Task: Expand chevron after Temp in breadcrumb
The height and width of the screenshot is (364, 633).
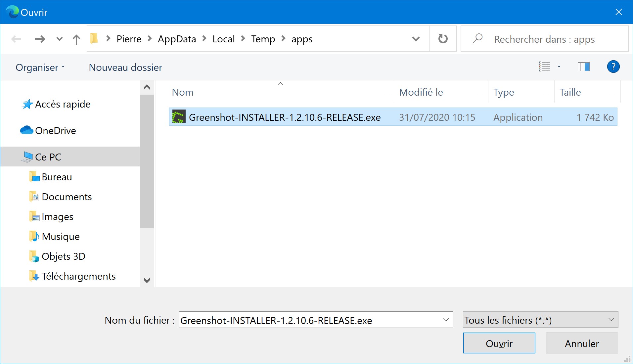Action: coord(283,39)
